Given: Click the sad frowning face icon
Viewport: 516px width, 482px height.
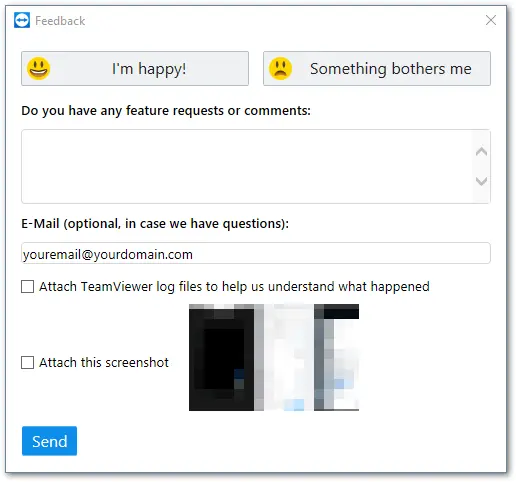Looking at the screenshot, I should (280, 69).
